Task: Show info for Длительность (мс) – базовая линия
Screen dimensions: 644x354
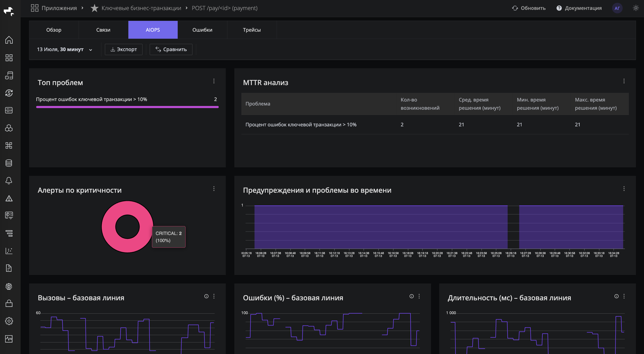Action: (617, 296)
